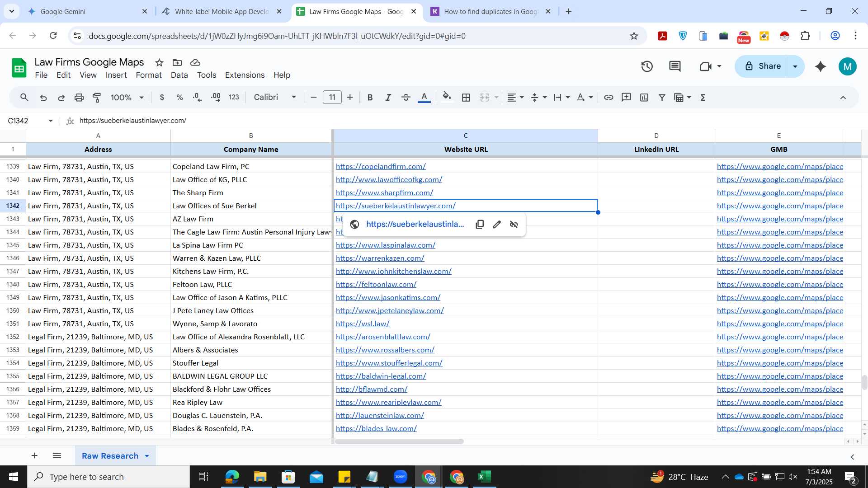Open Share options dropdown arrow
The height and width of the screenshot is (488, 868).
click(795, 66)
